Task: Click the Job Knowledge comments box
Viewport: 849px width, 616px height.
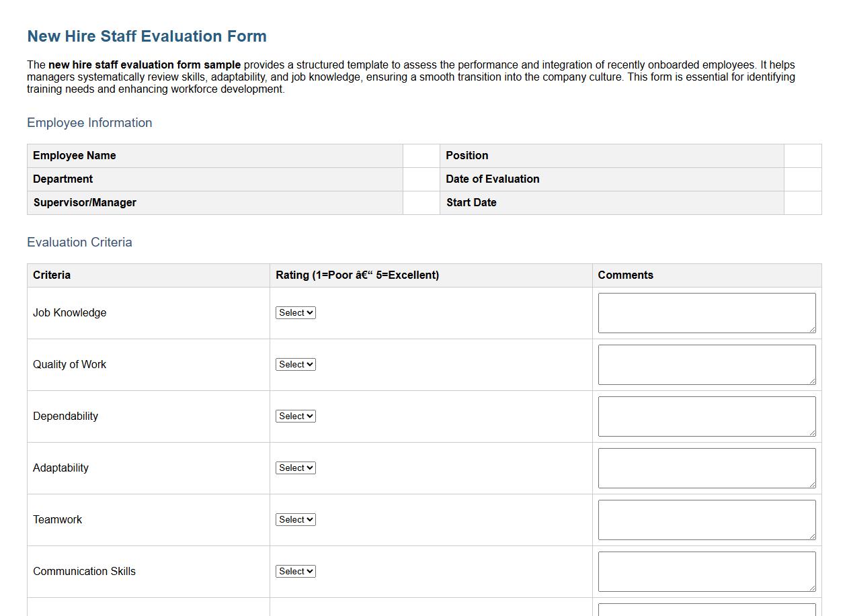Action: 706,312
